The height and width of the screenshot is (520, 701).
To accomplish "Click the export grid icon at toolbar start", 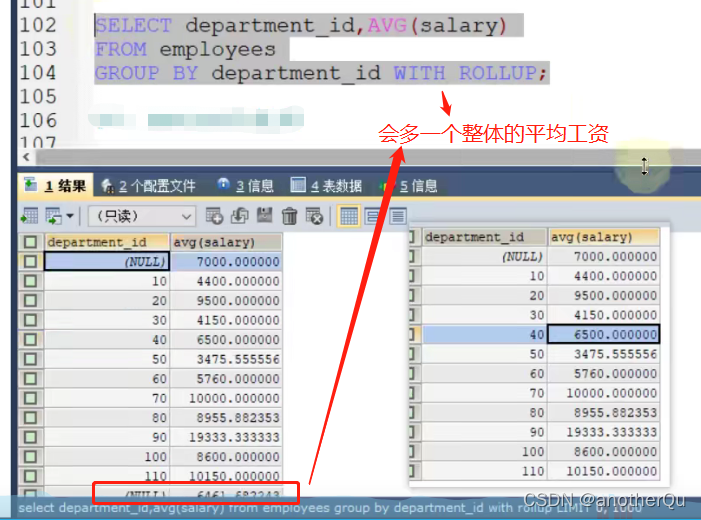I will coord(30,216).
